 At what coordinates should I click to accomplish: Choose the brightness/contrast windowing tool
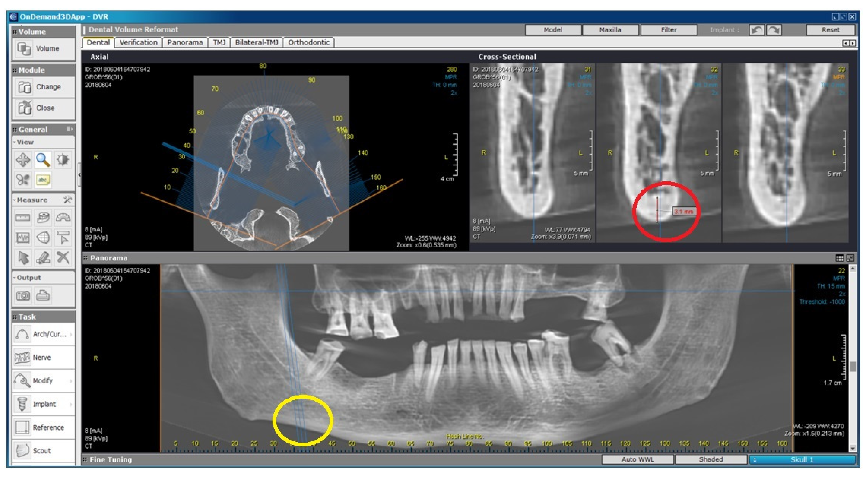click(x=63, y=160)
